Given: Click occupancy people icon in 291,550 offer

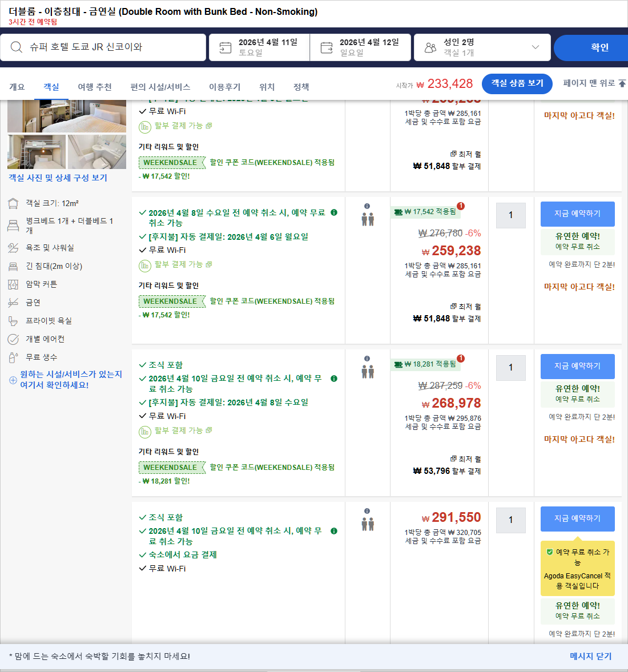Looking at the screenshot, I should (x=367, y=524).
